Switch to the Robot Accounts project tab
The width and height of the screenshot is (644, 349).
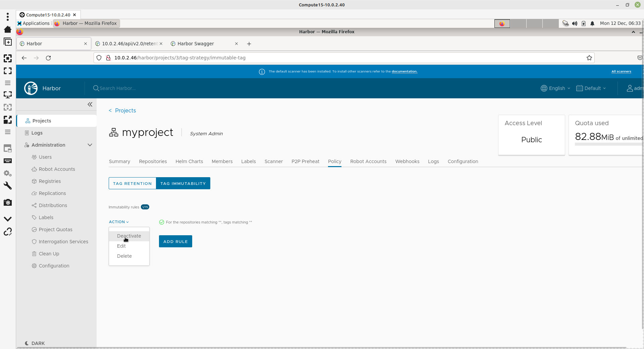(x=368, y=161)
